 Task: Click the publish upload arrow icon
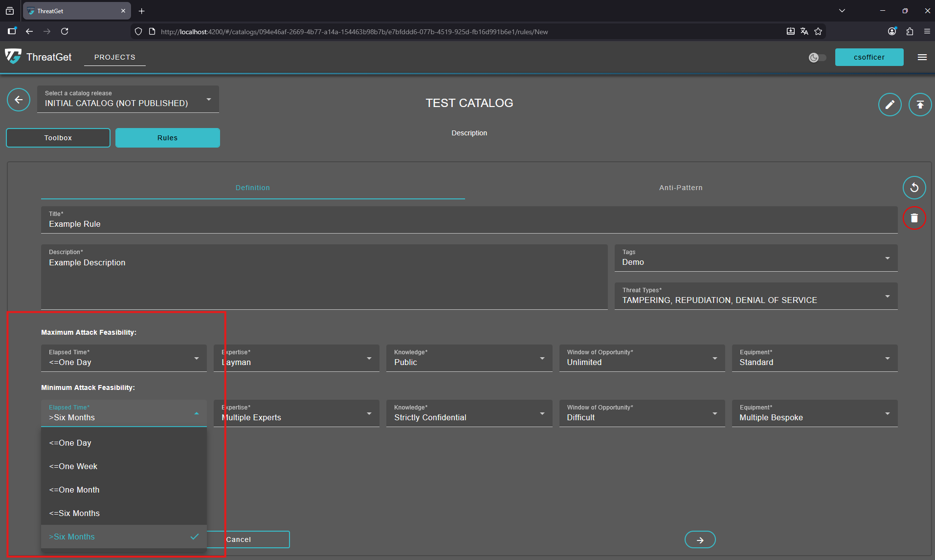pos(920,105)
